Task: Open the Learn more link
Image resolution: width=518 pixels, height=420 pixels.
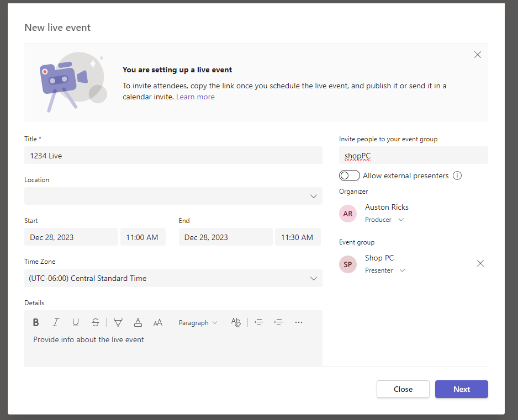Action: (x=195, y=97)
